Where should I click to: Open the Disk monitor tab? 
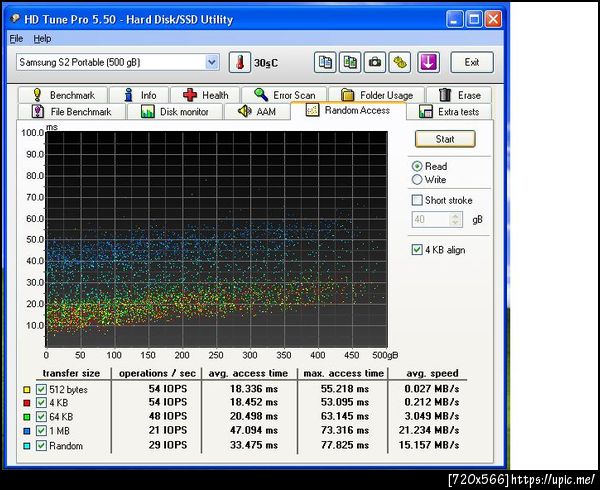(175, 112)
